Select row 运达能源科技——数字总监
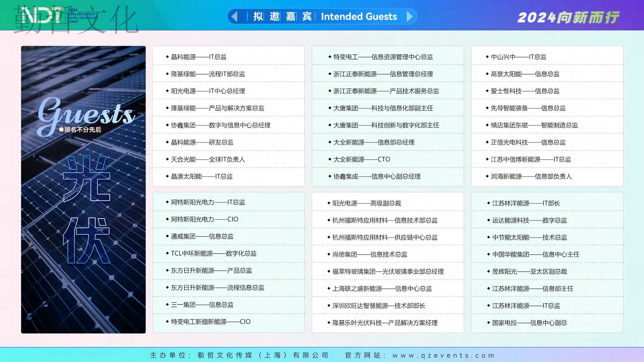This screenshot has width=644, height=362. click(547, 221)
